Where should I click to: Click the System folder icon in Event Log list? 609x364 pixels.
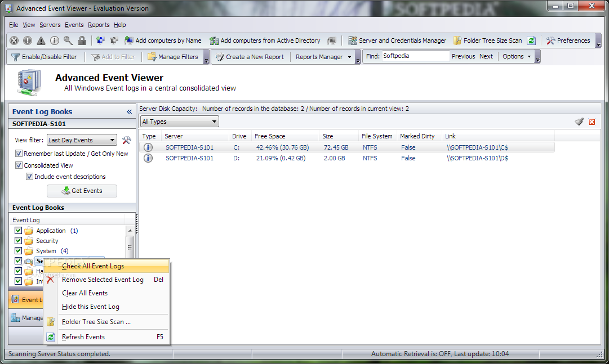(29, 251)
